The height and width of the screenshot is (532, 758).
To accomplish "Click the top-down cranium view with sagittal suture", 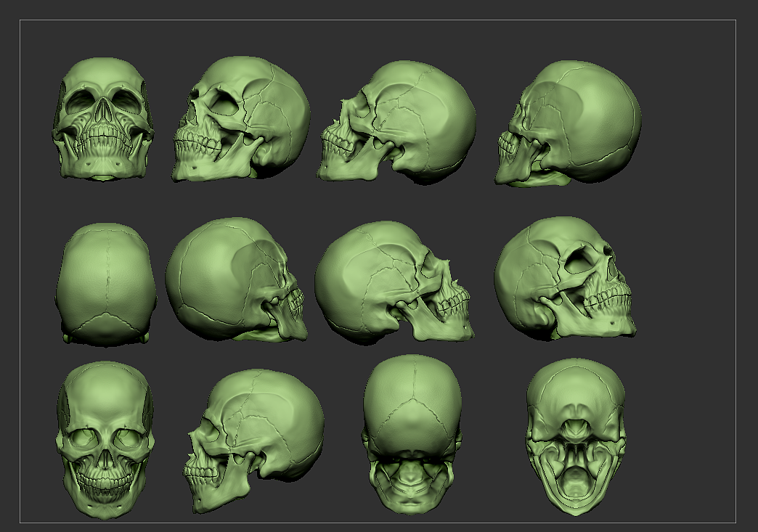I will pos(106,284).
